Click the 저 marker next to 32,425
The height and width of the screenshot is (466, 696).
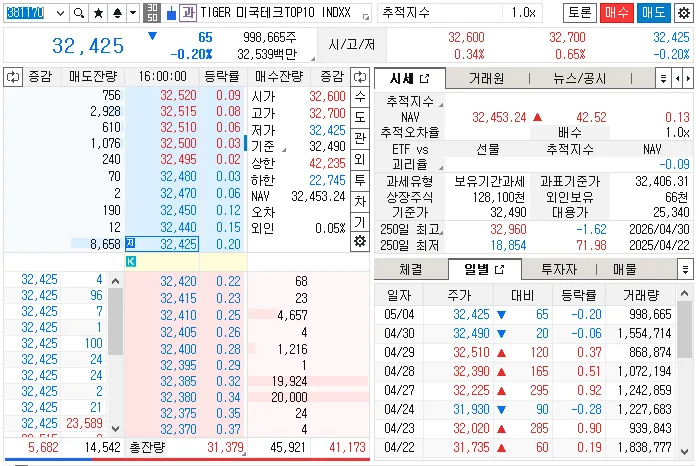130,243
